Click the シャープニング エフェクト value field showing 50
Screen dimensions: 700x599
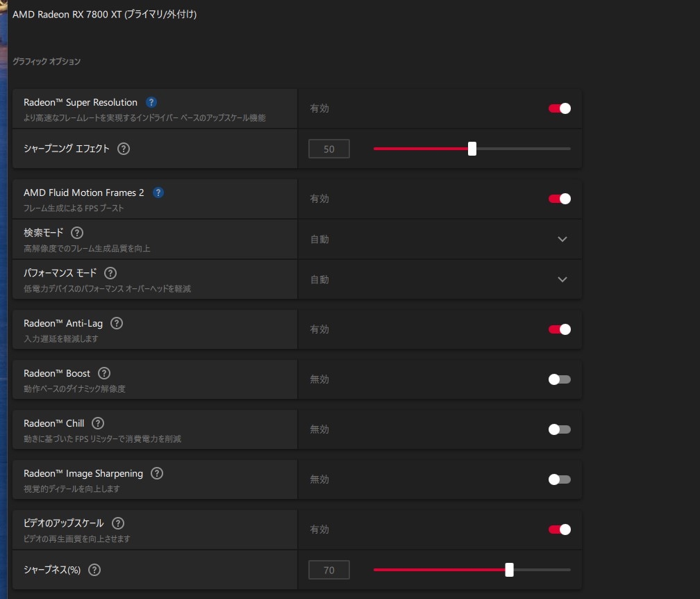click(x=329, y=149)
